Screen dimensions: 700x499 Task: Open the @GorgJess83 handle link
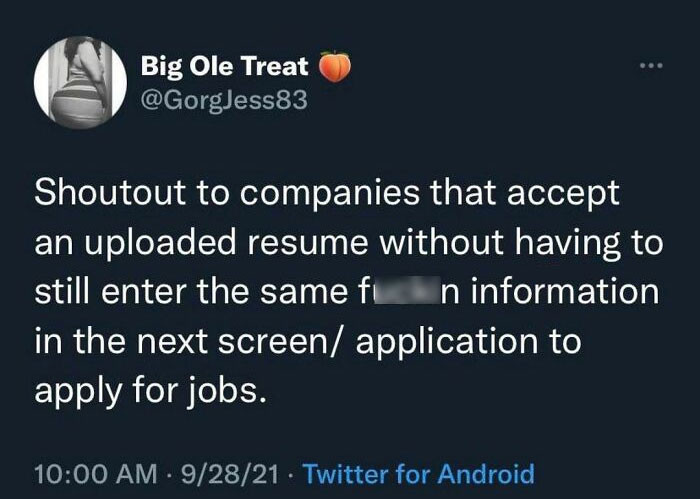[x=223, y=102]
